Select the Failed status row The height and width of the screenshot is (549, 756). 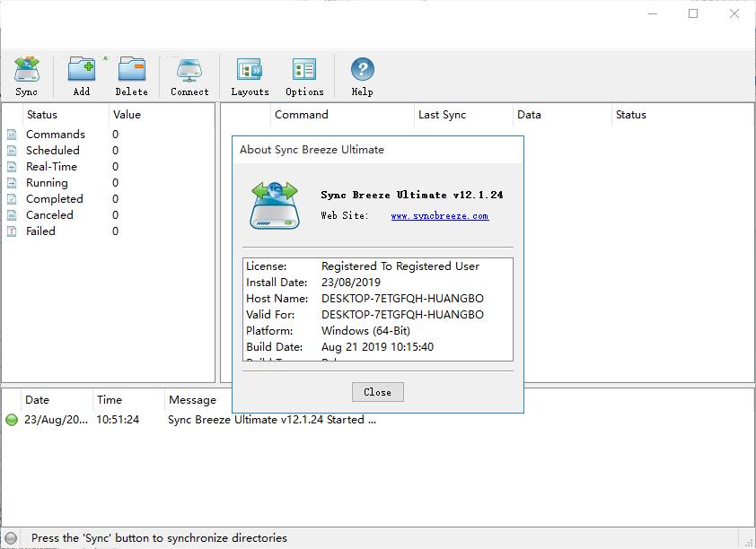(40, 231)
